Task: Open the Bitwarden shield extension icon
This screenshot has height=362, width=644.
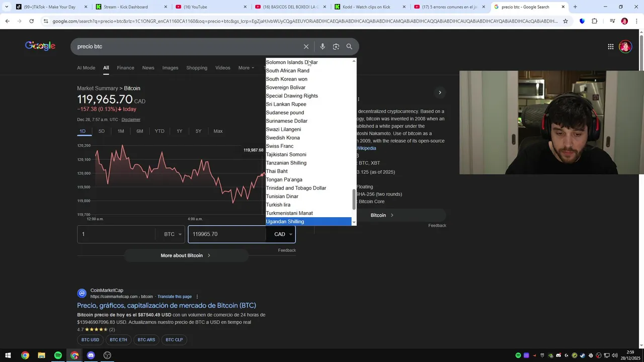Action: (582, 21)
